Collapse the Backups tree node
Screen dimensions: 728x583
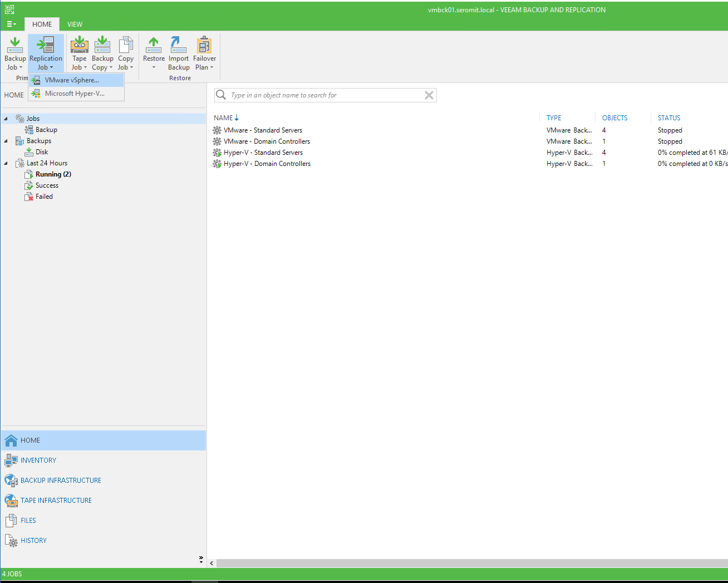point(6,141)
